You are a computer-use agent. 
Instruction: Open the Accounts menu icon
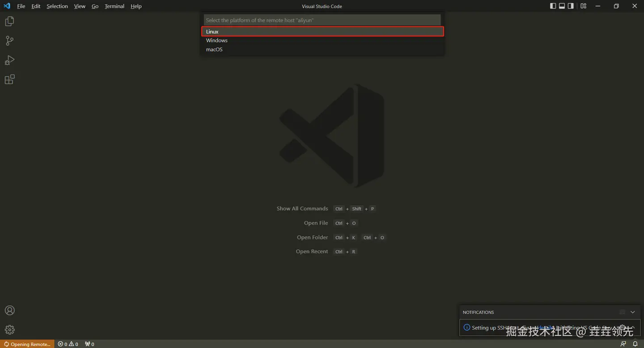point(9,310)
